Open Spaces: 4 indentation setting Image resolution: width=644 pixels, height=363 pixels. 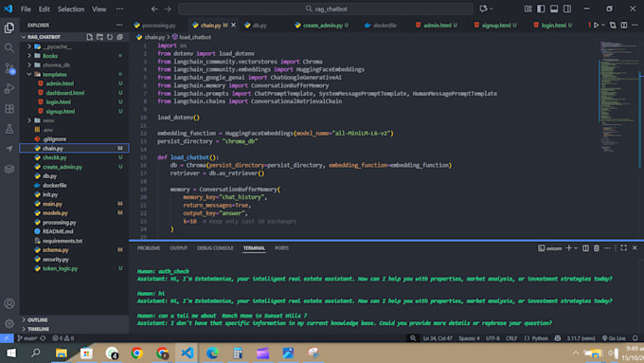tap(469, 338)
